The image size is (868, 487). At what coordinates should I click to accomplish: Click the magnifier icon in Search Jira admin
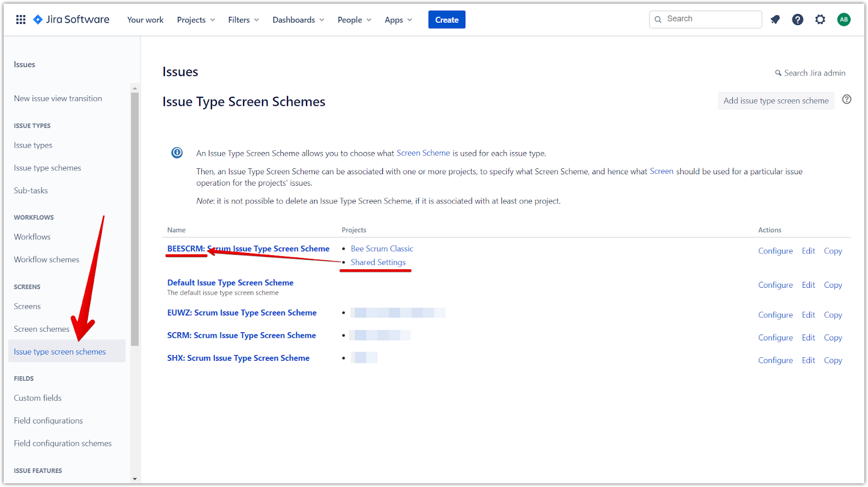click(x=778, y=73)
